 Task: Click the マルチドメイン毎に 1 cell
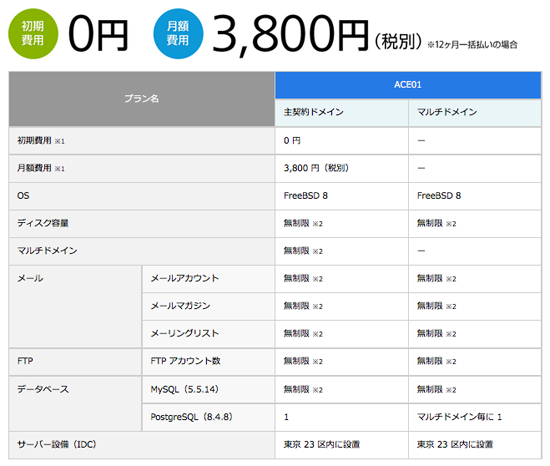459,417
